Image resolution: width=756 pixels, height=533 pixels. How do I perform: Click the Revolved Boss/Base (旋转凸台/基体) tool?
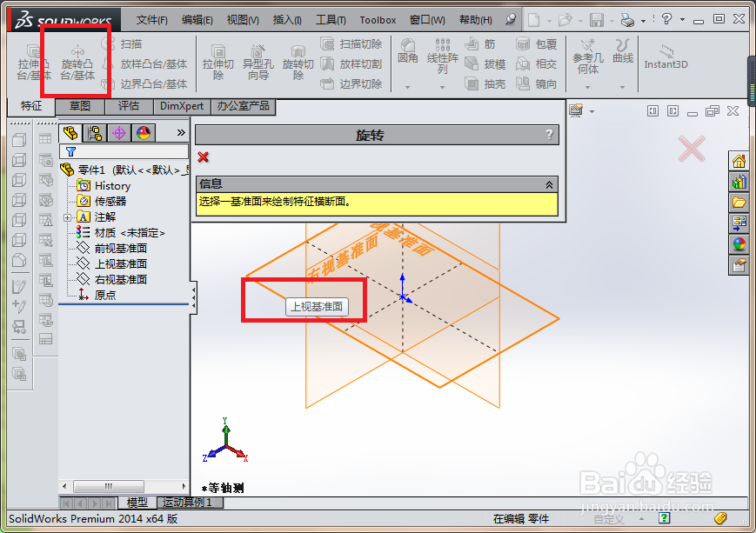(77, 63)
